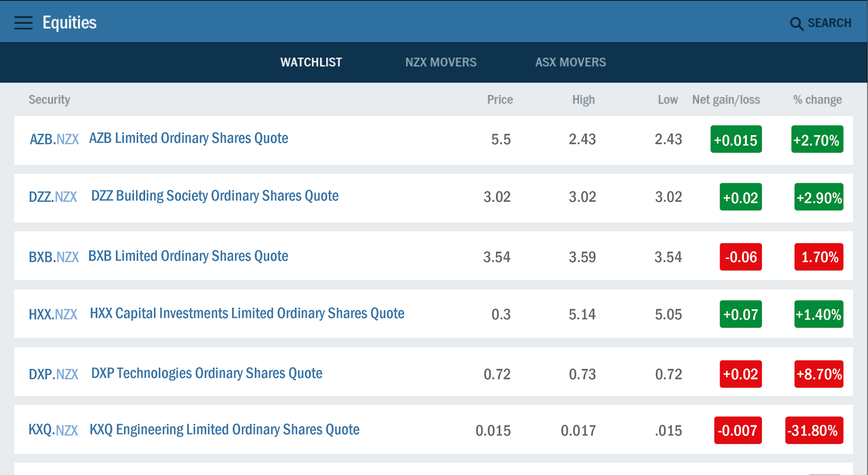The image size is (868, 475).
Task: Click the Security column header
Action: [x=49, y=100]
